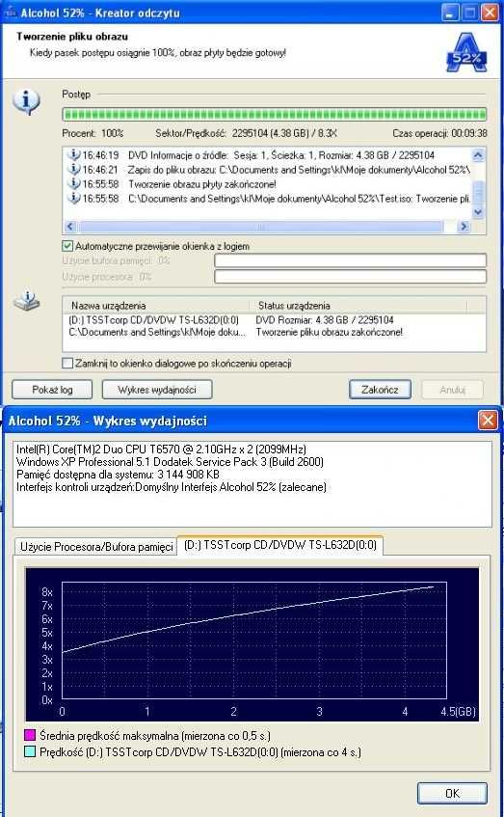This screenshot has width=504, height=817.
Task: Click the 'Interfejs kontroli urządzeń' line
Action: click(172, 487)
